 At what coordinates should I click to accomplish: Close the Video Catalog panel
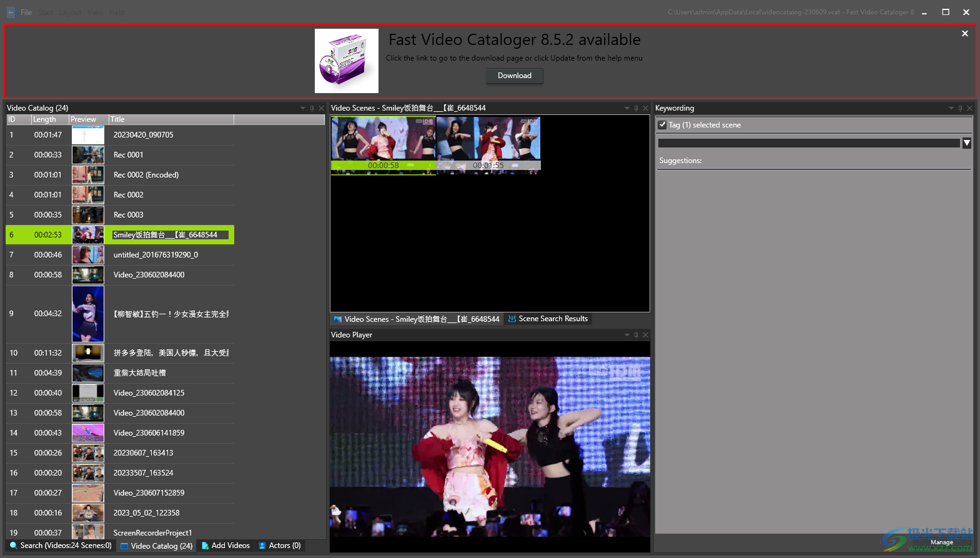322,108
